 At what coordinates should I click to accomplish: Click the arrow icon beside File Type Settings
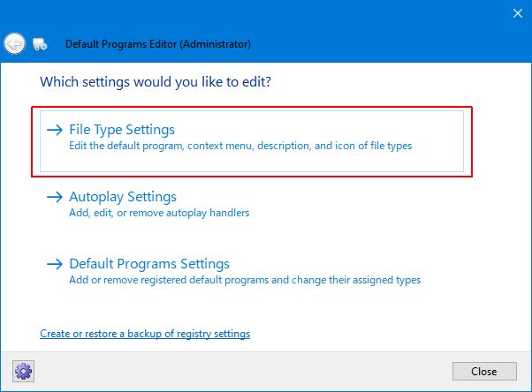click(x=55, y=130)
